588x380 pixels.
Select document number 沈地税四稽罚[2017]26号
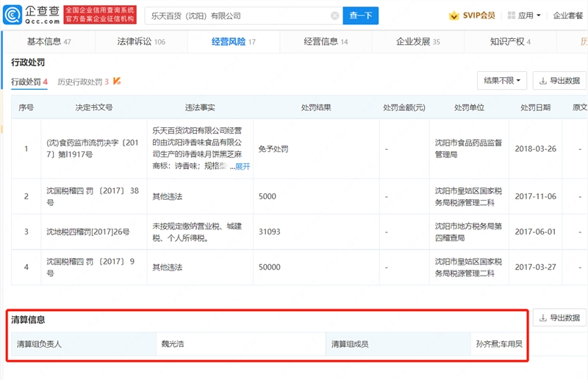tap(87, 232)
